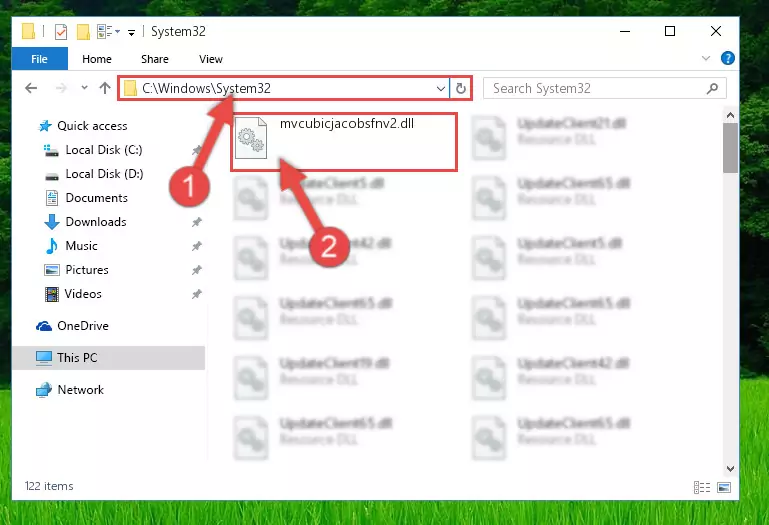The height and width of the screenshot is (525, 769).
Task: Click the Forward navigation arrow
Action: coord(61,88)
